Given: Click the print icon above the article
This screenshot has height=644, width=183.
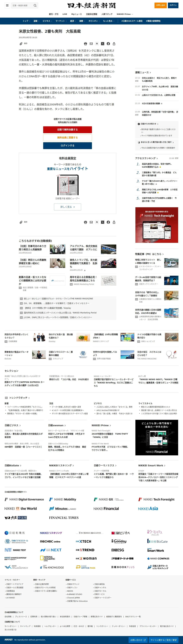Looking at the screenshot, I should (x=85, y=44).
